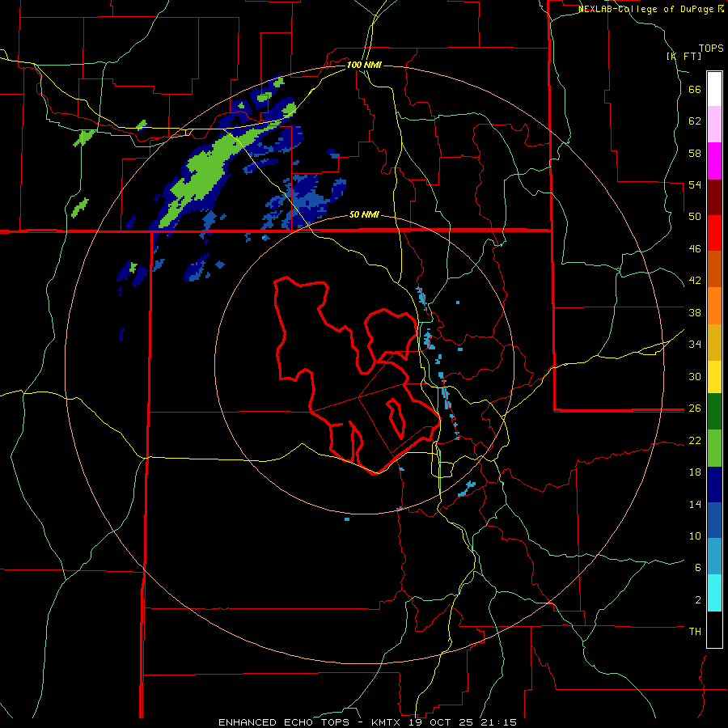Click the "50" legend value
The image size is (728, 728).
point(695,217)
